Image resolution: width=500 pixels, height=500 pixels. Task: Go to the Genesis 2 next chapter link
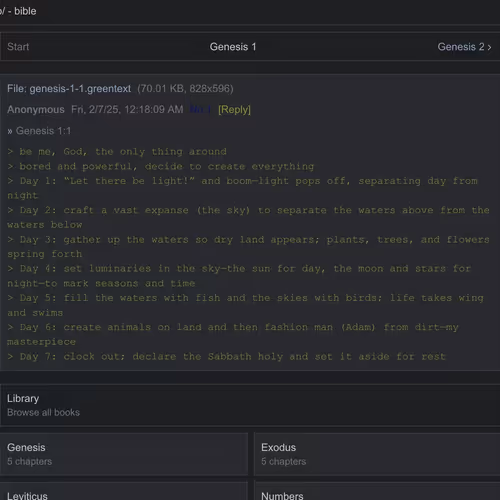(464, 47)
